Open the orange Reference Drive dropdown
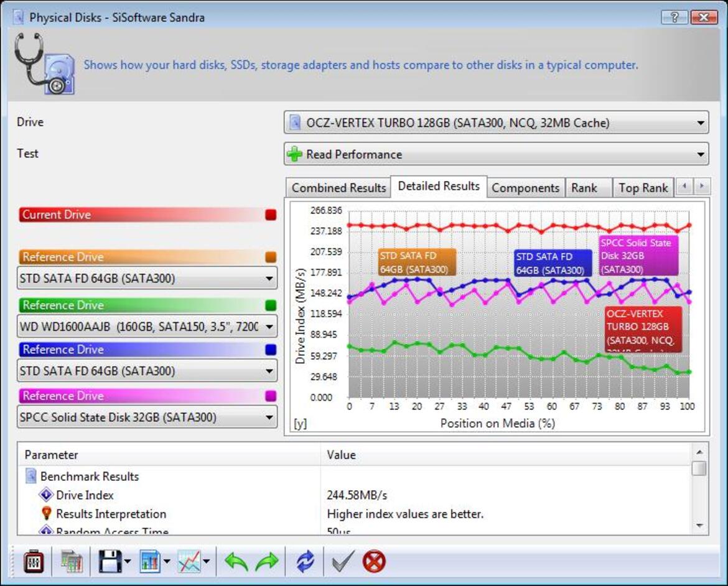Viewport: 728px width, 586px height. pyautogui.click(x=147, y=278)
